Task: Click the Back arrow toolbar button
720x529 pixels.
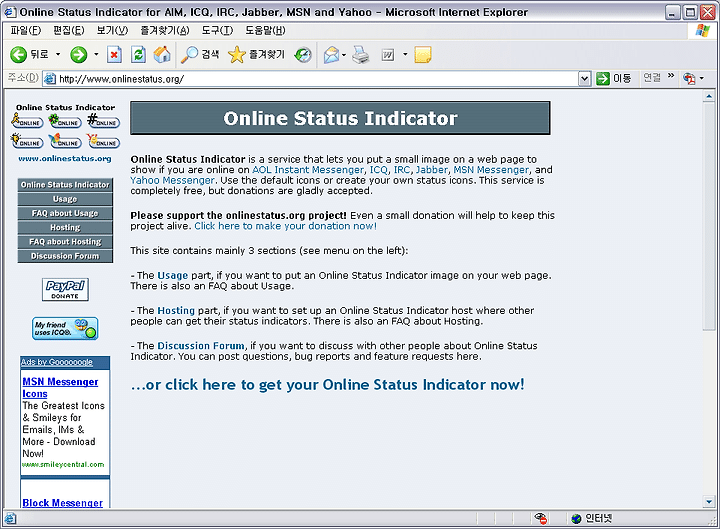Action: click(x=19, y=55)
